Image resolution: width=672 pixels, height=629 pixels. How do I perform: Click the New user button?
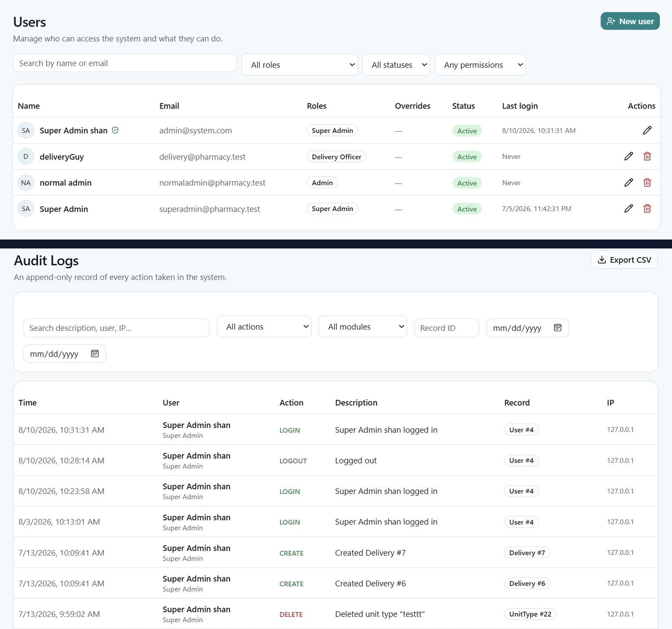pyautogui.click(x=630, y=21)
